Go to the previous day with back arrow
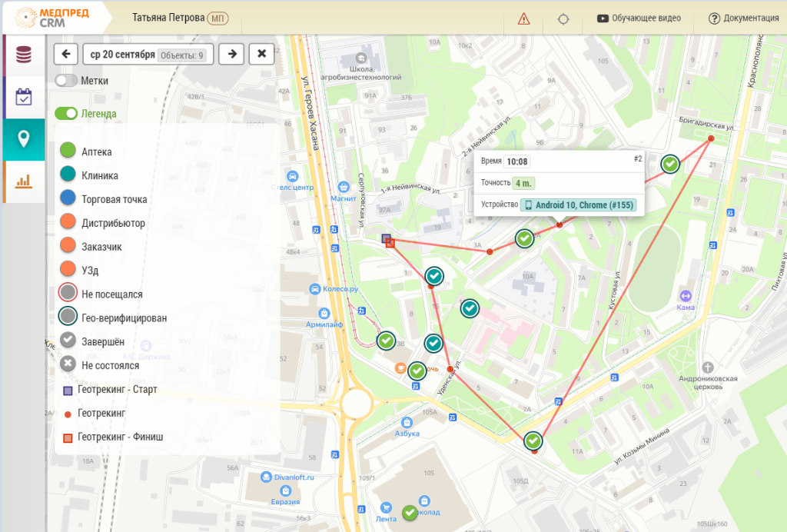The width and height of the screenshot is (787, 532). click(66, 55)
